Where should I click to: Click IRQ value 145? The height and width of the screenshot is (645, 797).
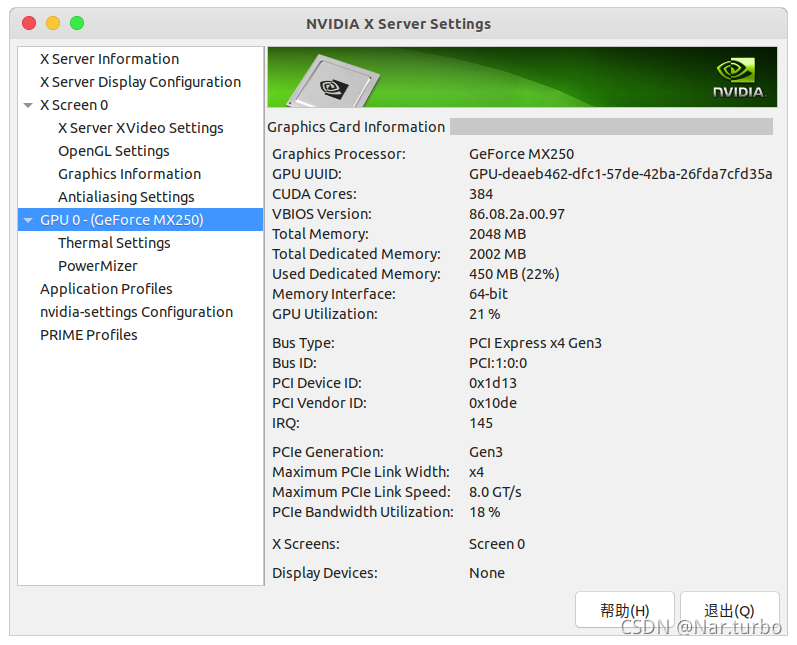[481, 423]
